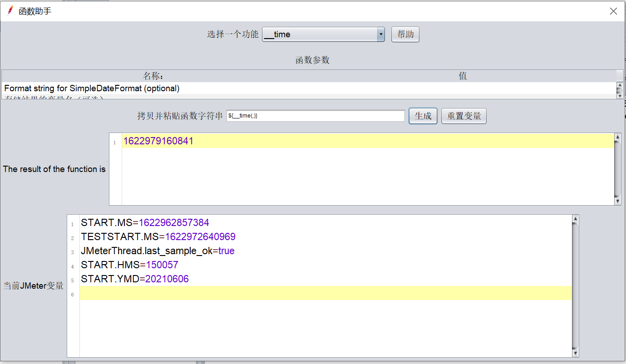The width and height of the screenshot is (626, 364).
Task: Click the function string field containing ${__time(,)}
Action: (315, 116)
